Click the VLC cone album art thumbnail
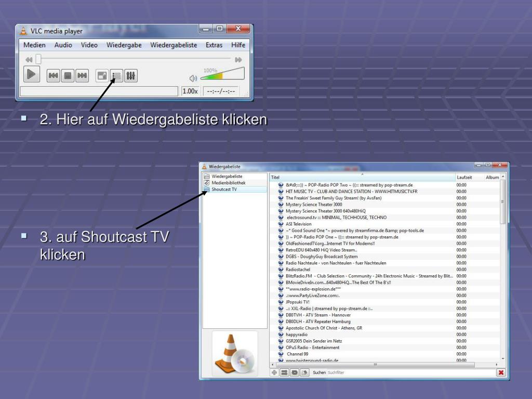532x399 pixels. 235,353
